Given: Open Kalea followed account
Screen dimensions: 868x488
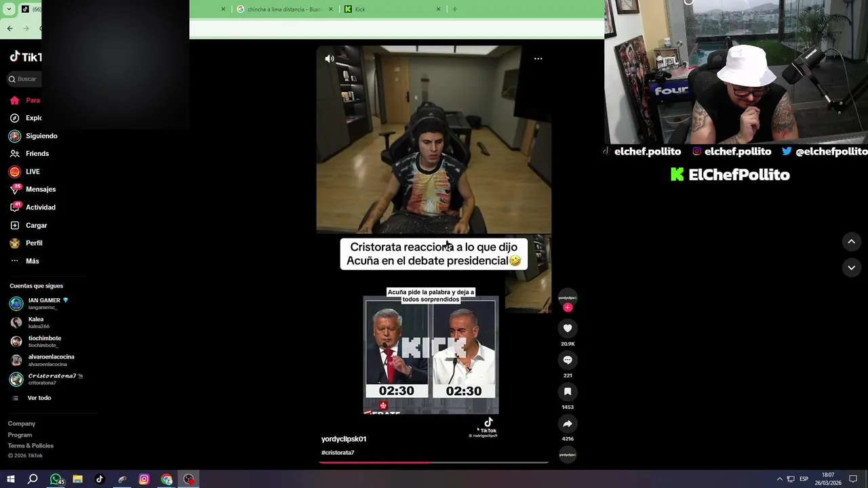Looking at the screenshot, I should pyautogui.click(x=30, y=322).
